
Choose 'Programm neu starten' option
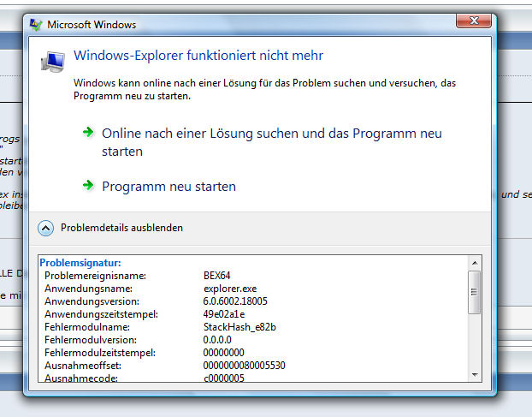tap(169, 187)
